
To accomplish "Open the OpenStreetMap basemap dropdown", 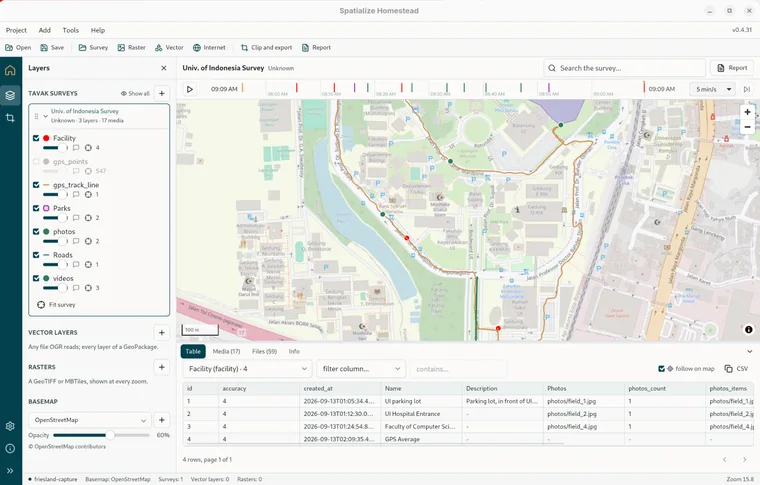I will coord(90,420).
